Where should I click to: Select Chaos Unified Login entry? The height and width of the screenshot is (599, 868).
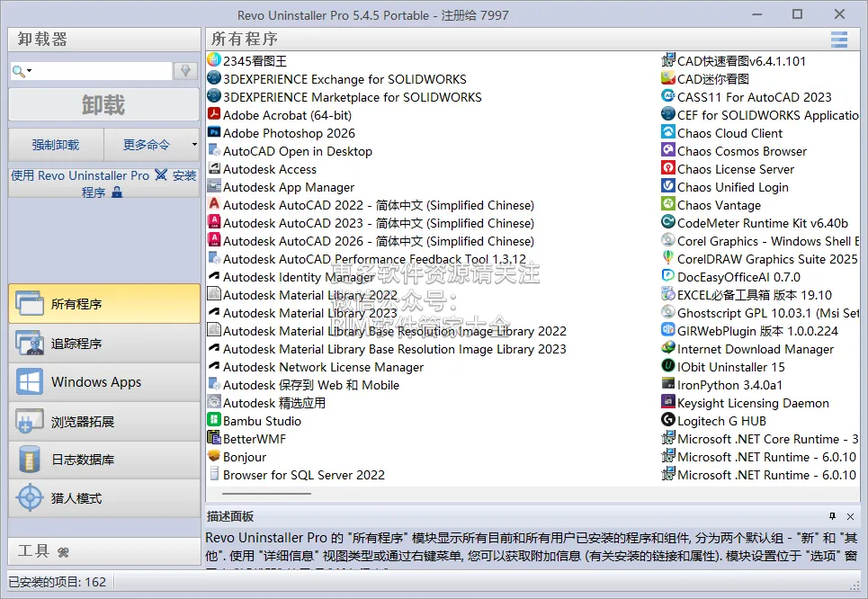tap(725, 186)
